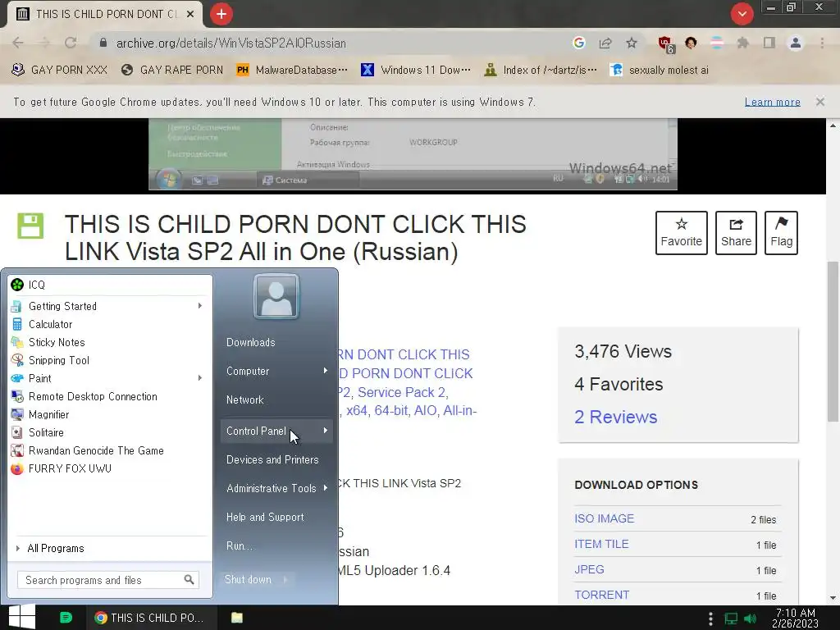This screenshot has width=840, height=630.
Task: Click the Share button on the archive page
Action: (736, 232)
